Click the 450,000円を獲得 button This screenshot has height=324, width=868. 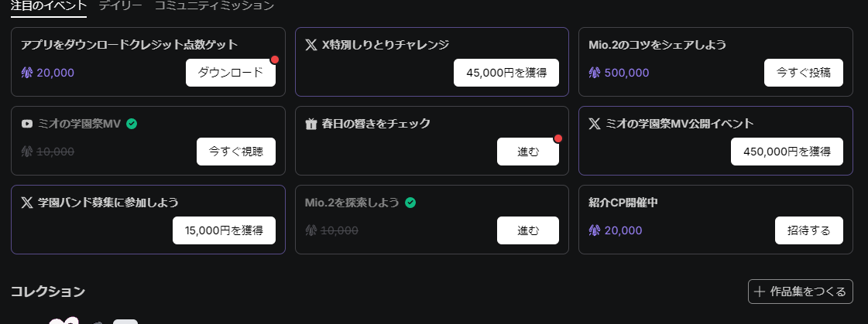coord(787,152)
